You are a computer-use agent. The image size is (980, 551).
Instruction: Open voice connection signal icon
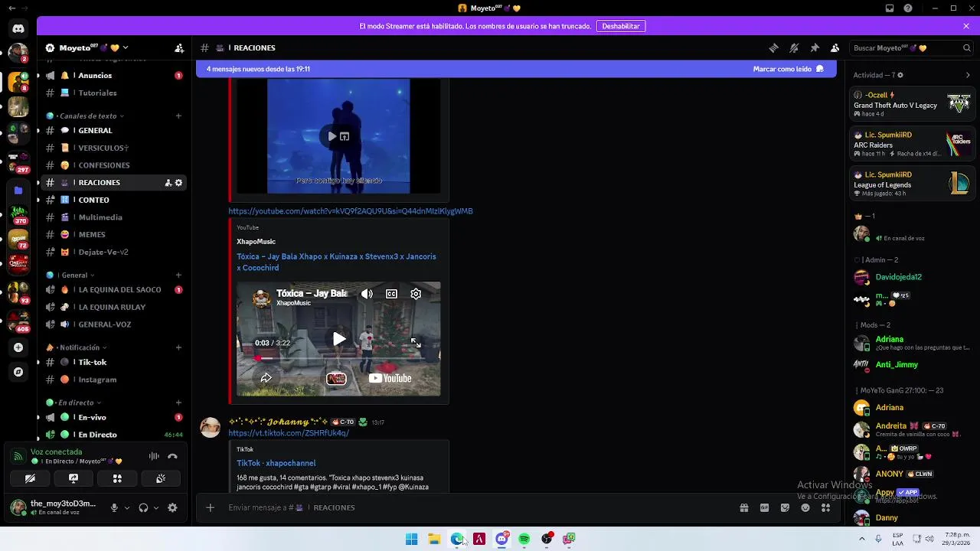coord(18,456)
